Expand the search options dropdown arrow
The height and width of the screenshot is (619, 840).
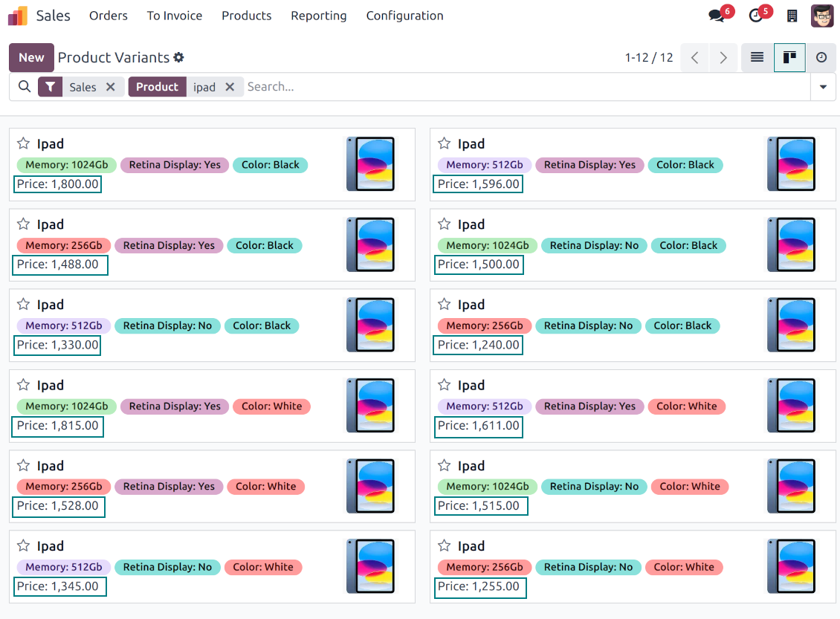click(823, 87)
